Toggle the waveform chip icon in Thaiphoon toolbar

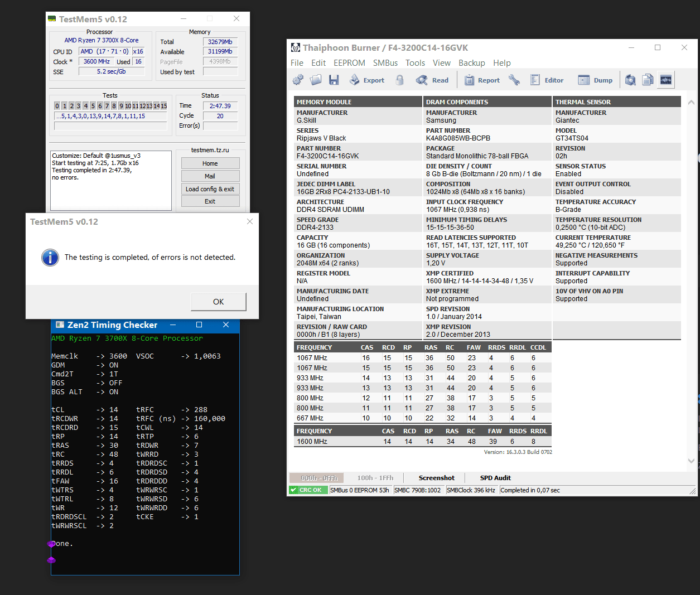click(666, 80)
